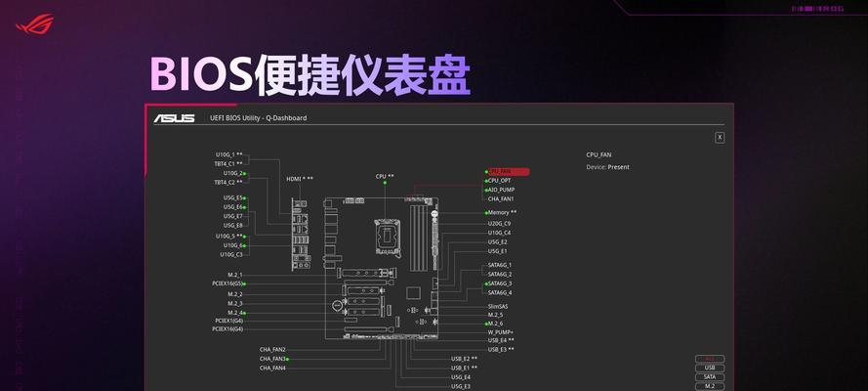Viewport: 868px width, 391px height.
Task: Select the highlighted CPU_FAN header label
Action: 508,172
